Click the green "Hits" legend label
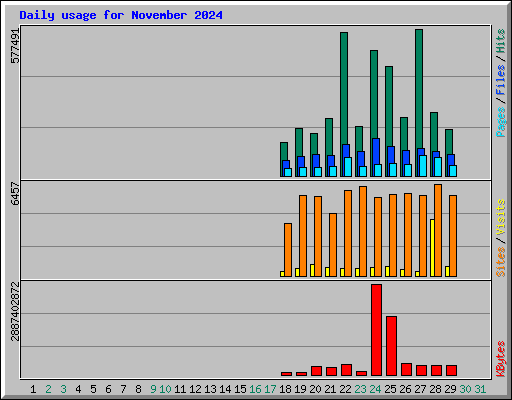Image resolution: width=512 pixels, height=400 pixels. coord(501,41)
